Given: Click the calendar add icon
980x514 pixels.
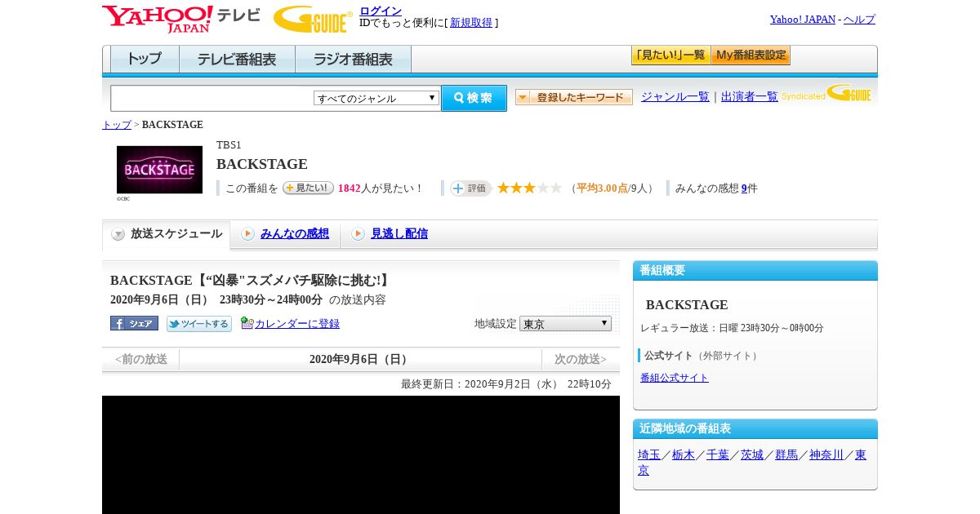Looking at the screenshot, I should coord(247,323).
